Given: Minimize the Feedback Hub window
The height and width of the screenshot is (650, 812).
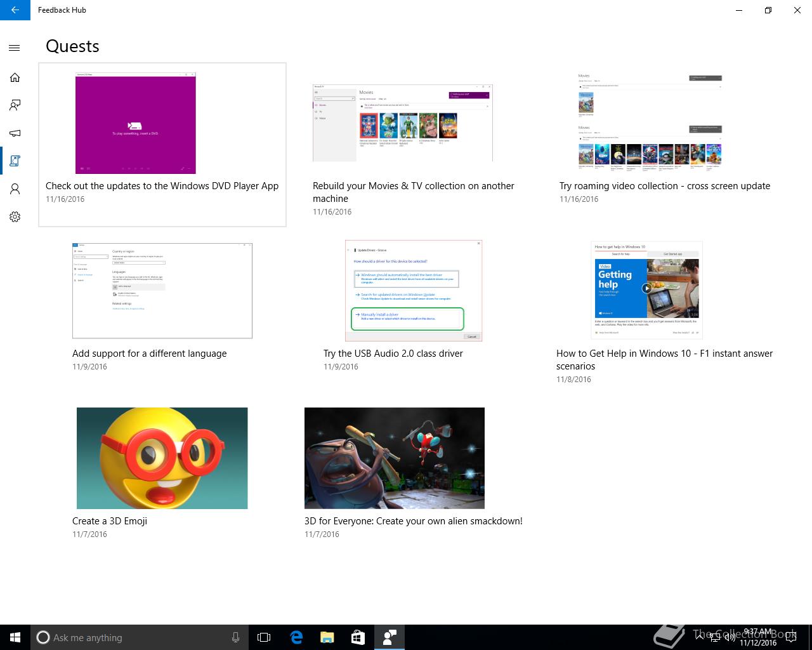Looking at the screenshot, I should [739, 10].
